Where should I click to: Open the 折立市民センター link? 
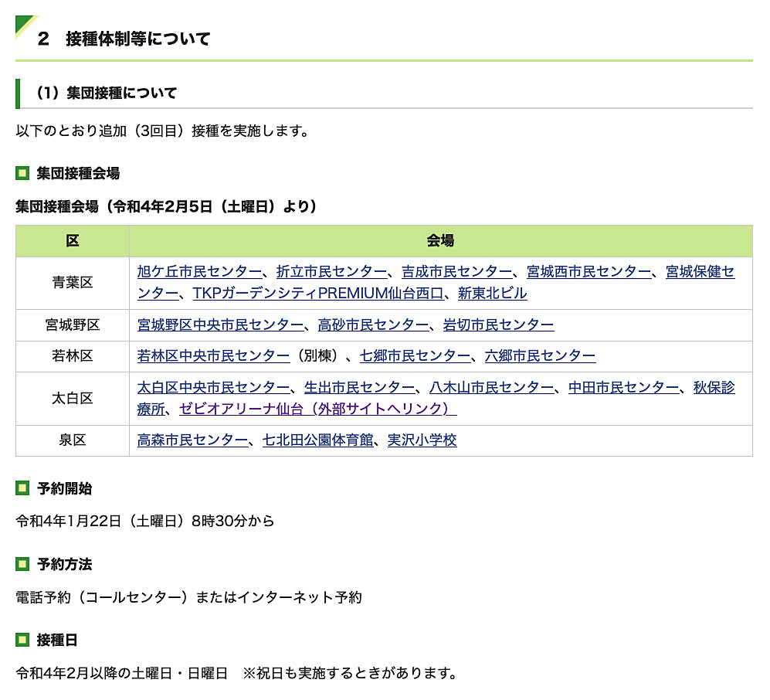[331, 272]
